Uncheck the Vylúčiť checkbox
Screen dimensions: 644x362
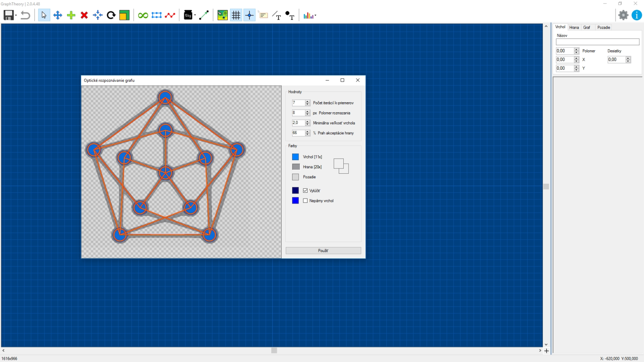(305, 191)
